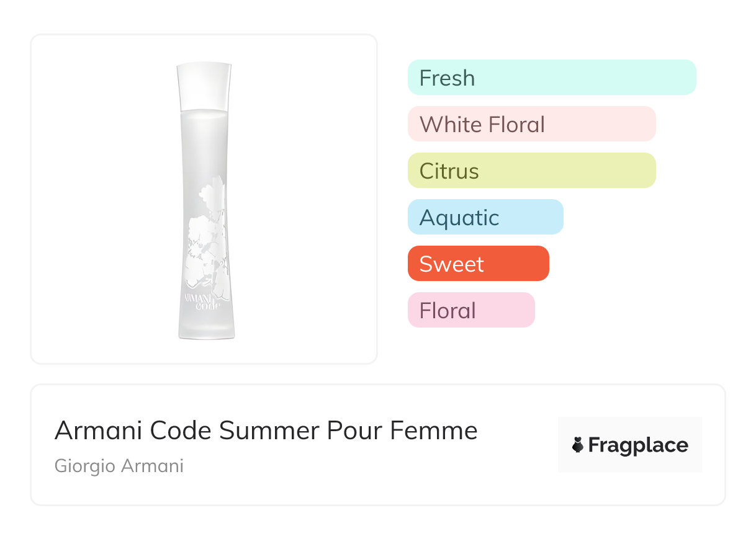Screen dimensions: 756x536
Task: Click the Fragplace wordmark text
Action: (638, 445)
